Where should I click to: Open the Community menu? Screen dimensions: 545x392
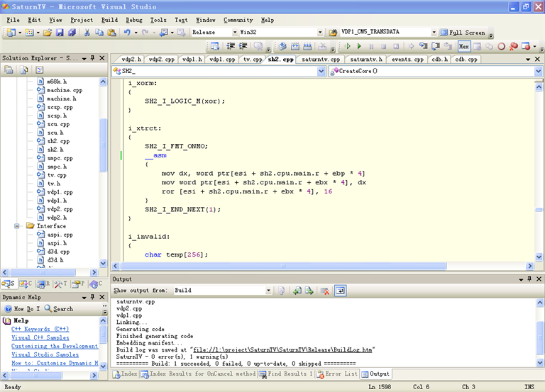coord(238,20)
